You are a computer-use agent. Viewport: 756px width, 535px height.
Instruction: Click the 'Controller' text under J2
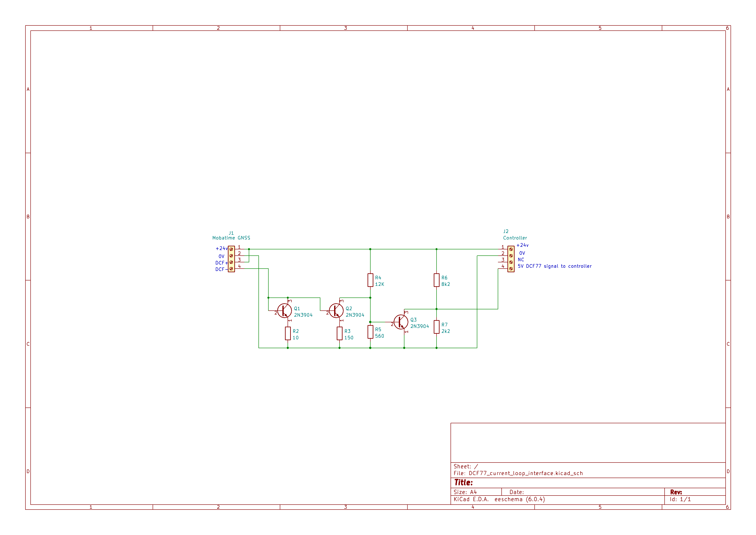point(515,238)
